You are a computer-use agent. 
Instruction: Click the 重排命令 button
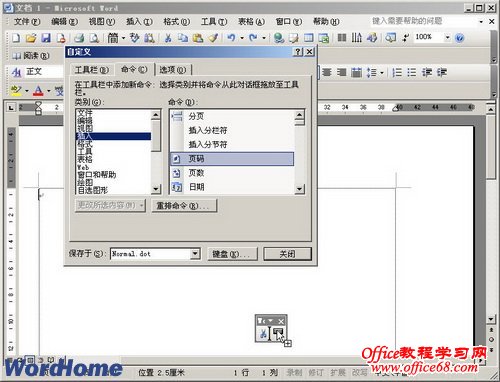184,205
